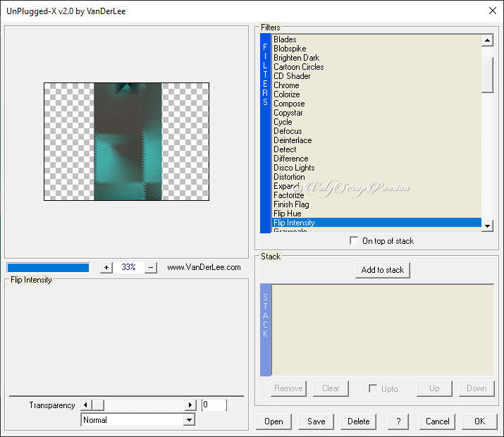
Task: Click the Transparency value input field
Action: [x=214, y=405]
